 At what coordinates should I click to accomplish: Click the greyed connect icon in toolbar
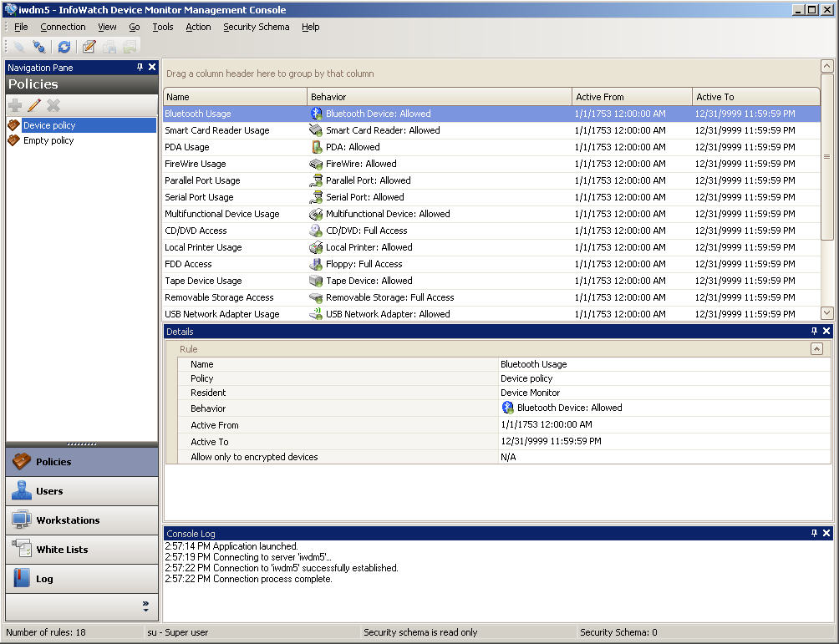point(18,47)
